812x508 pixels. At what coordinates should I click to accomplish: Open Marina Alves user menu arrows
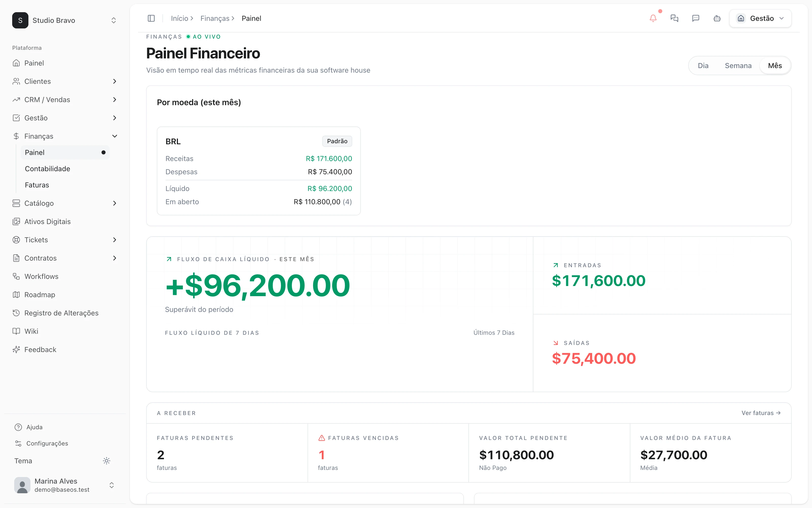pyautogui.click(x=111, y=485)
